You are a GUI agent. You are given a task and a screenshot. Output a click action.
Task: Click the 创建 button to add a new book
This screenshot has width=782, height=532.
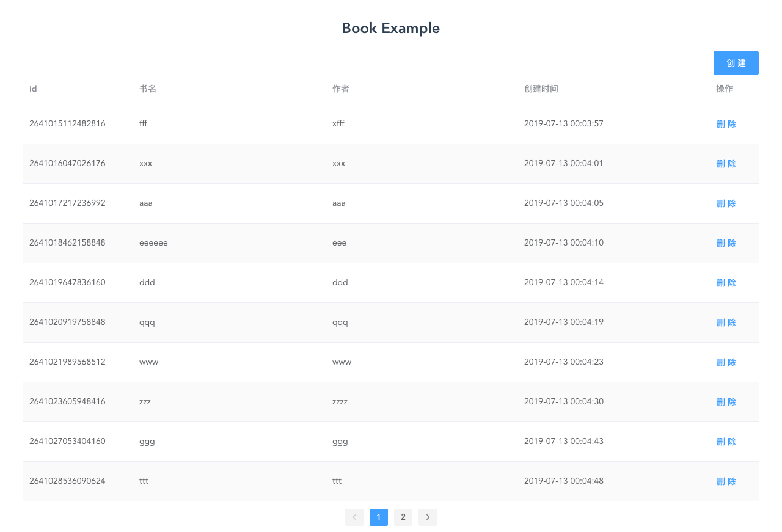736,63
